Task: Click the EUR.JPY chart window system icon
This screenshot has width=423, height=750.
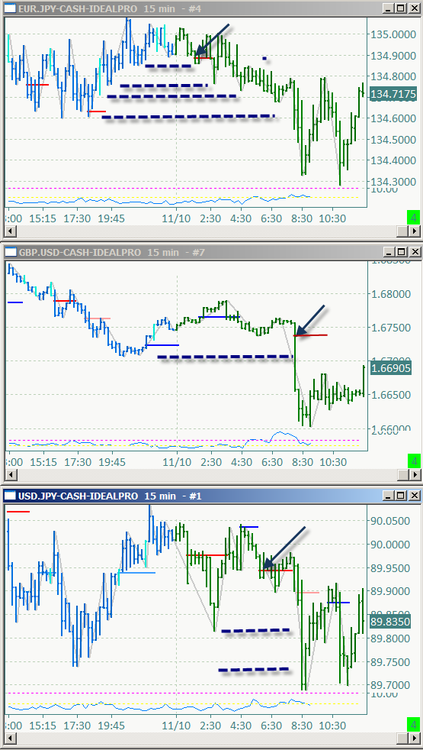Action: point(10,9)
